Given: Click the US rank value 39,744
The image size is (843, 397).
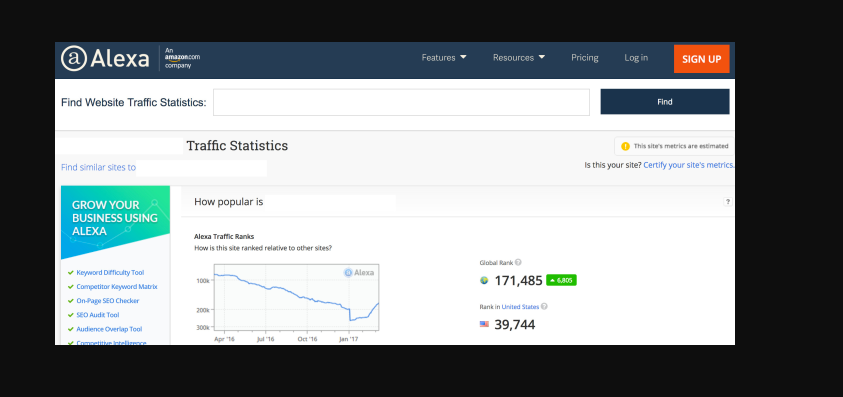Looking at the screenshot, I should (x=515, y=325).
